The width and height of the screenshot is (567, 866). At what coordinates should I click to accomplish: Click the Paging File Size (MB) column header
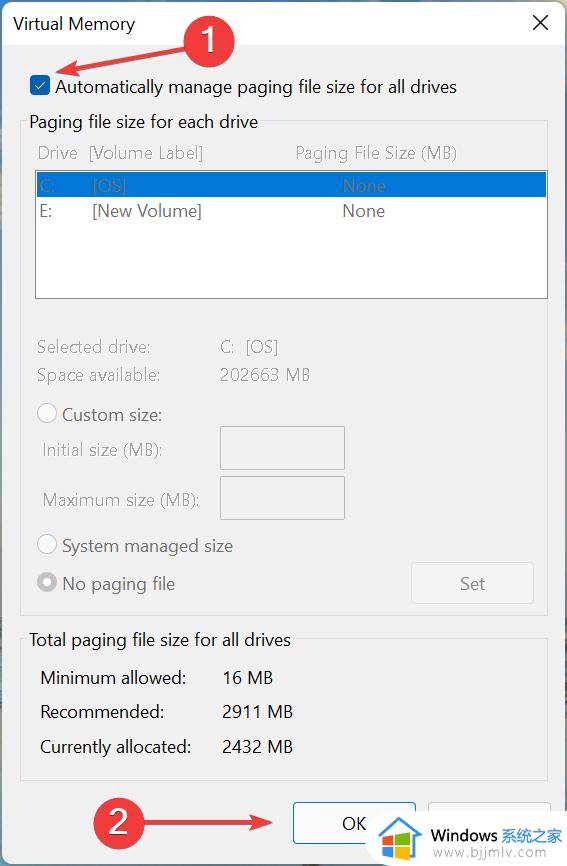click(376, 153)
